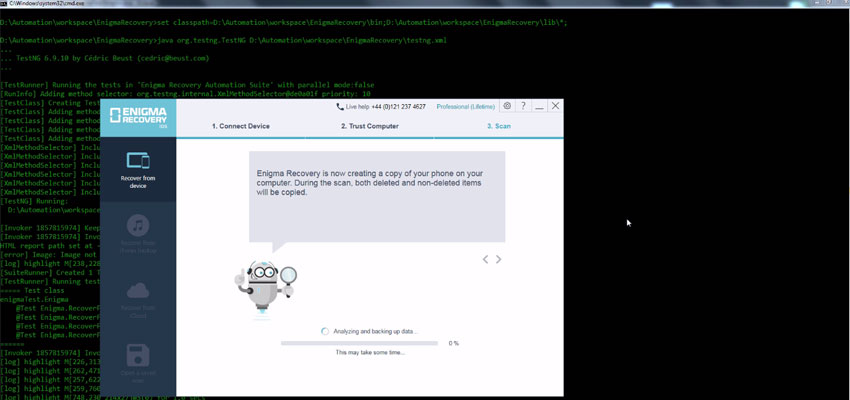The image size is (850, 400).
Task: Select Recover from iCloud cloud icon
Action: [138, 291]
